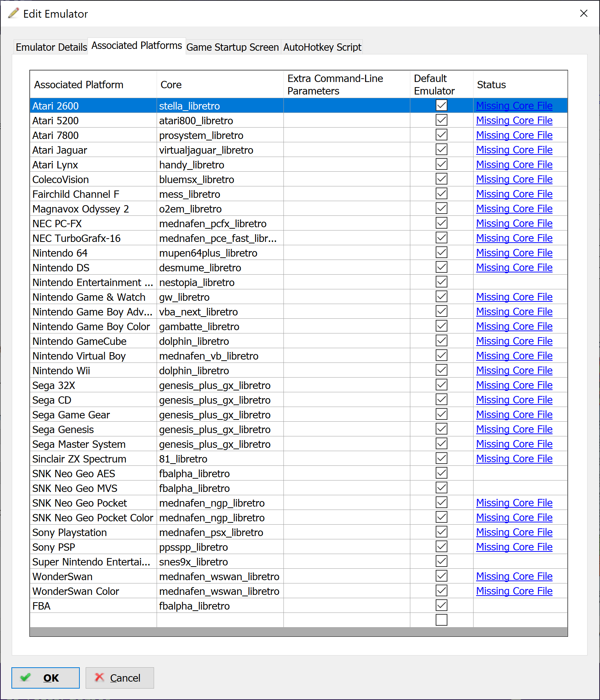Select the Associated Platforms tab
Viewport: 600px width, 700px height.
click(137, 46)
